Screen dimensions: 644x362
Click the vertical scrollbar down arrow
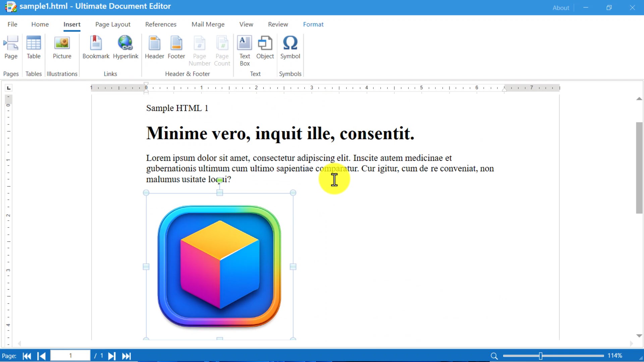(x=639, y=336)
